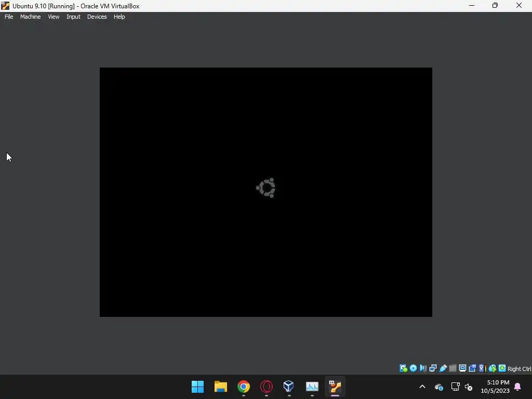Screen dimensions: 532x399
Task: Open Opera browser from the taskbar
Action: click(x=267, y=387)
